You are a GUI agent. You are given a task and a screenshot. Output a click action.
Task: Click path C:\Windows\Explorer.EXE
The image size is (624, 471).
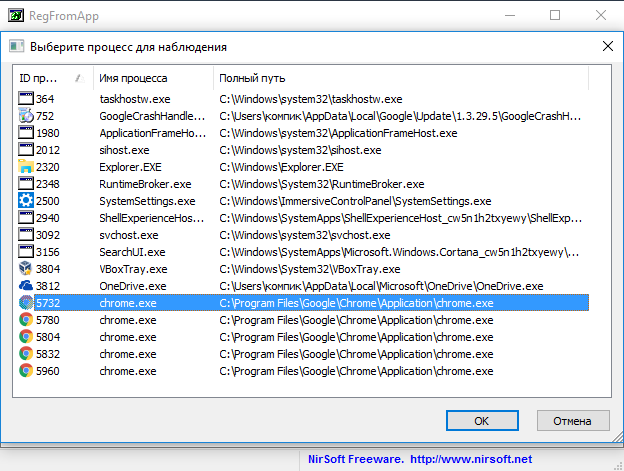click(281, 167)
